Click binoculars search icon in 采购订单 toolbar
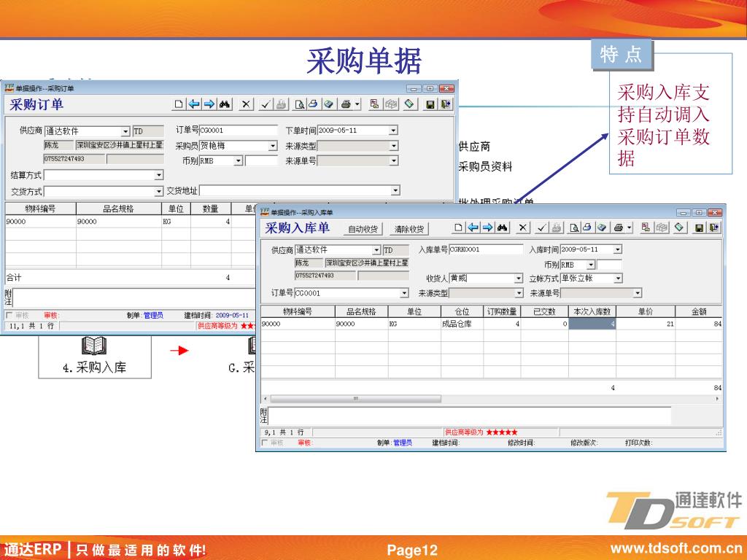The width and height of the screenshot is (747, 560). 225,104
